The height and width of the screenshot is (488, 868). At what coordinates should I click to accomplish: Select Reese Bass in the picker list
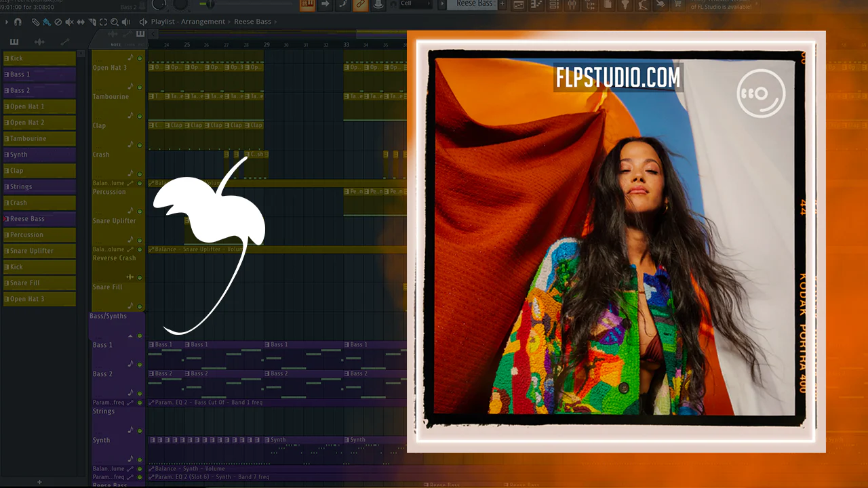click(39, 219)
